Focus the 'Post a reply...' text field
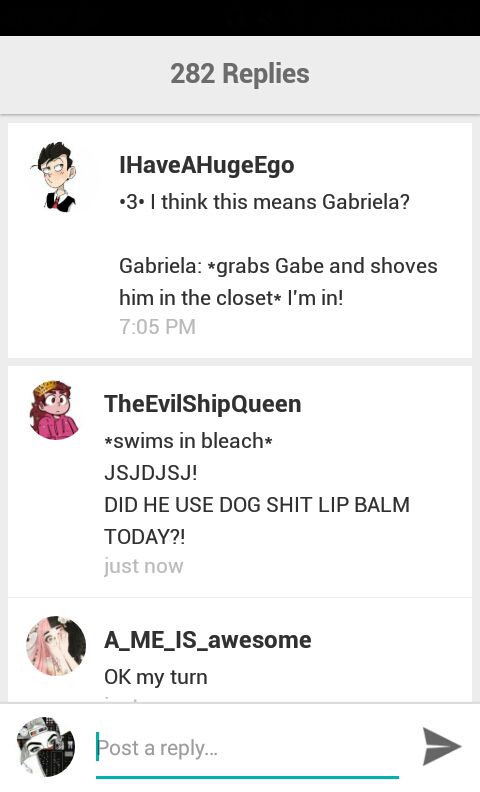This screenshot has width=480, height=792. pyautogui.click(x=248, y=749)
